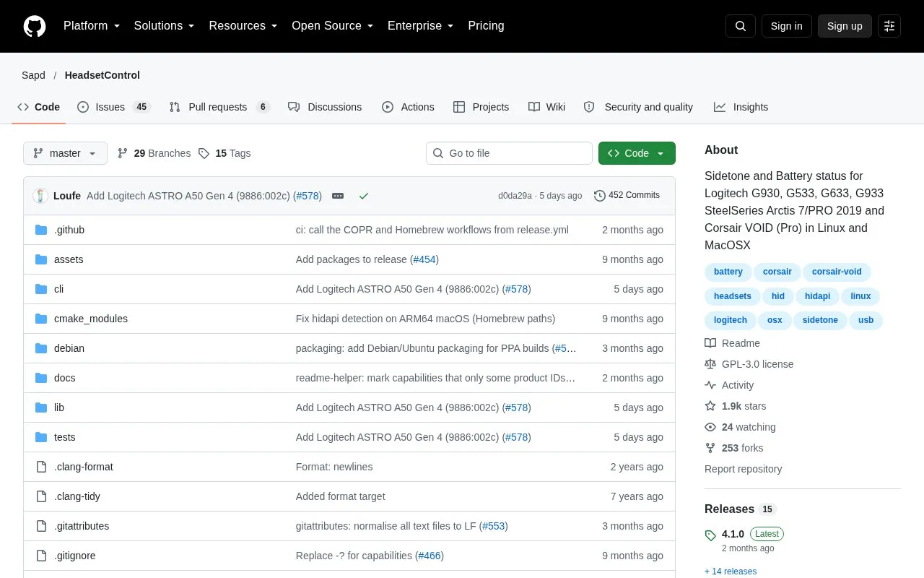Expand the Open Source menu
Viewport: 924px width, 578px height.
click(332, 26)
